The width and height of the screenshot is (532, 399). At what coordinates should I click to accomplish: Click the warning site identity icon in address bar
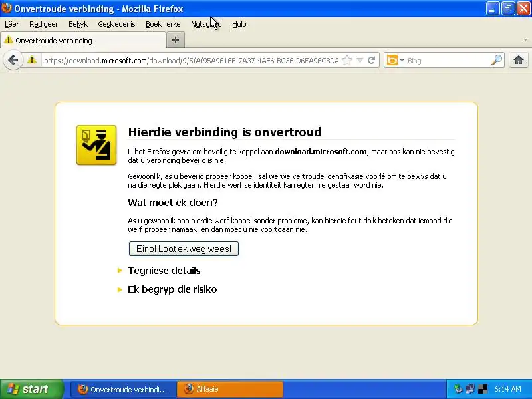click(32, 60)
